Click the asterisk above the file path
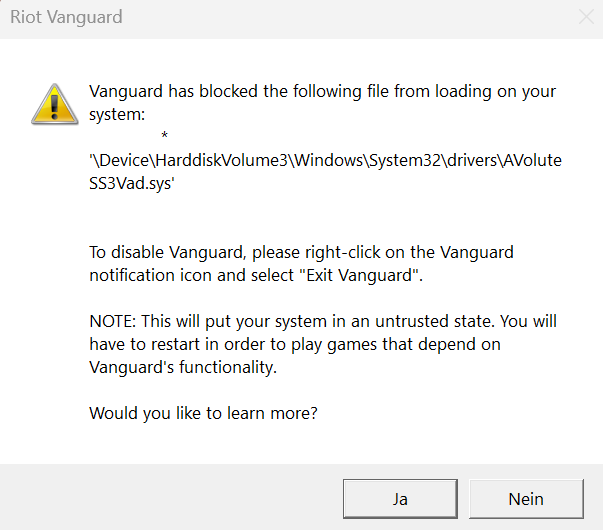The width and height of the screenshot is (603, 530). coord(163,135)
